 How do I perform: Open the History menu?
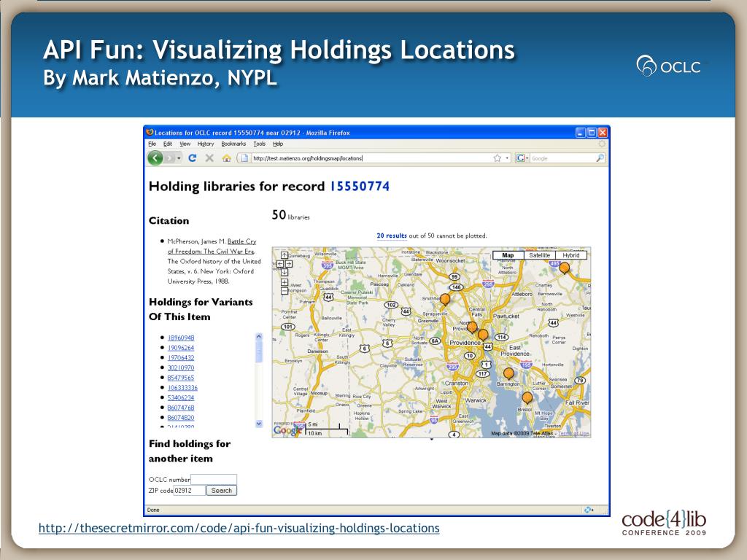tap(205, 144)
